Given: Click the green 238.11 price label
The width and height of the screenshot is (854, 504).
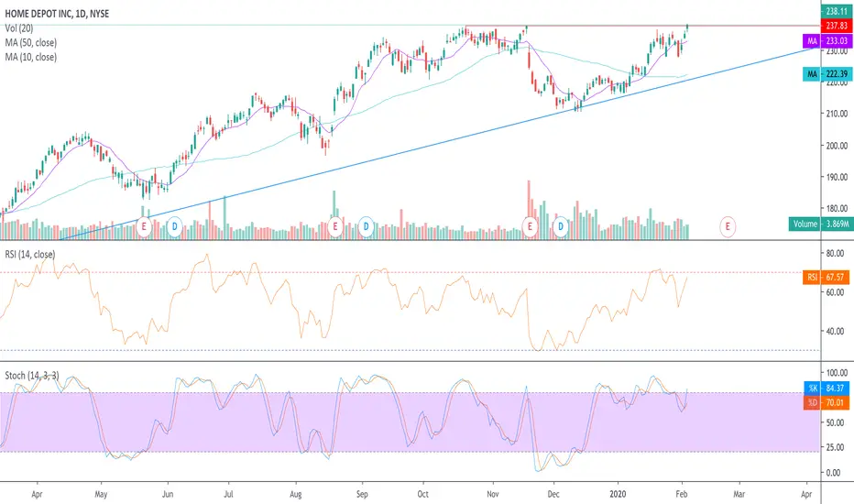Looking at the screenshot, I should click(x=837, y=11).
